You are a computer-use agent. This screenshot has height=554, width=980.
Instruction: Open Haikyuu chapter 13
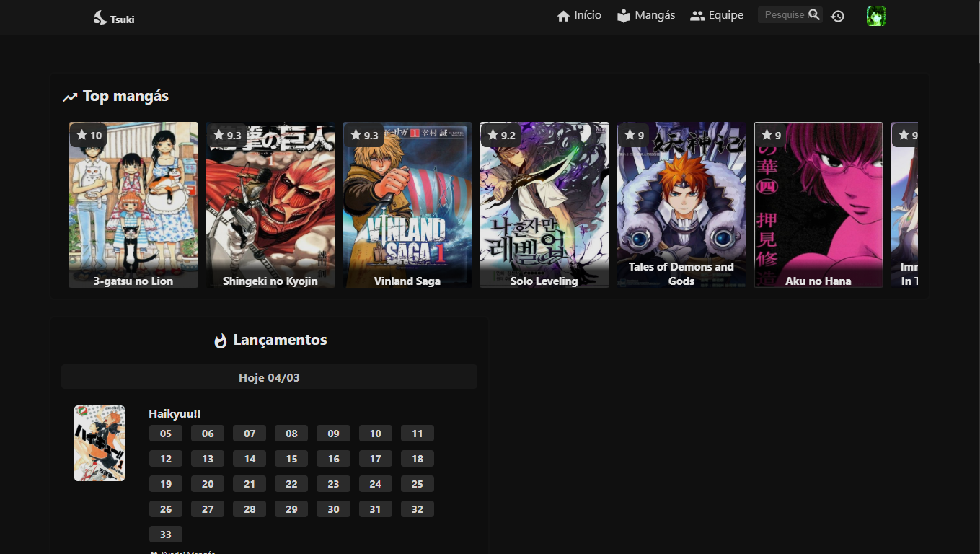(x=208, y=459)
